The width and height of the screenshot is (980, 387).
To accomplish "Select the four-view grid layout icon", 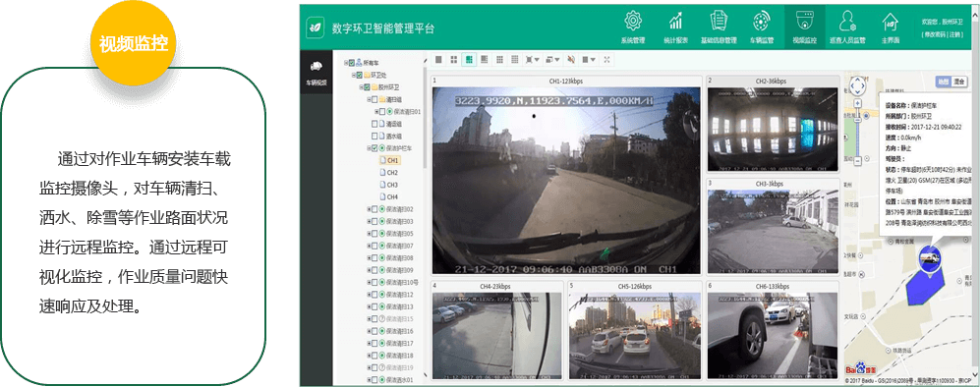I will click(x=453, y=59).
